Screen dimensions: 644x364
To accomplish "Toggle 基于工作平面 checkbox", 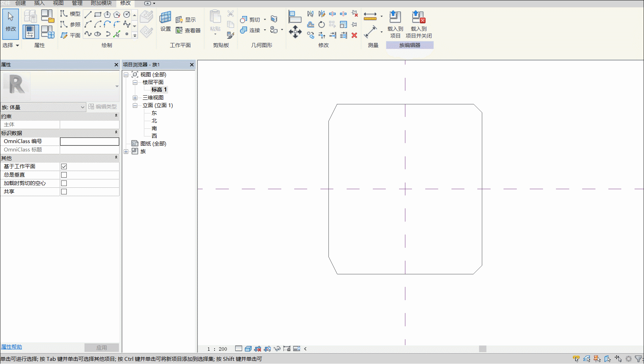I will tap(64, 166).
